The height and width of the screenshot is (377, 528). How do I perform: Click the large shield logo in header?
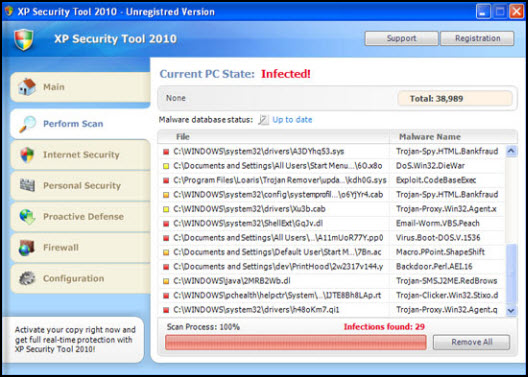(x=24, y=39)
